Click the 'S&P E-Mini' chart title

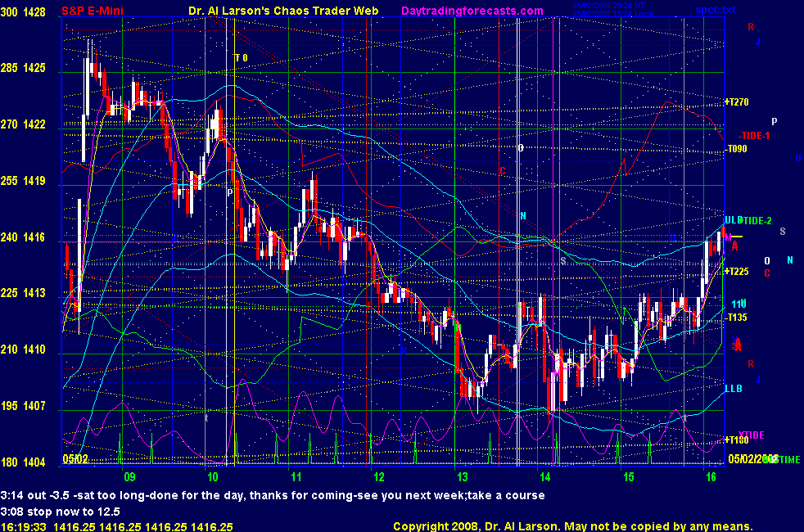coord(93,11)
